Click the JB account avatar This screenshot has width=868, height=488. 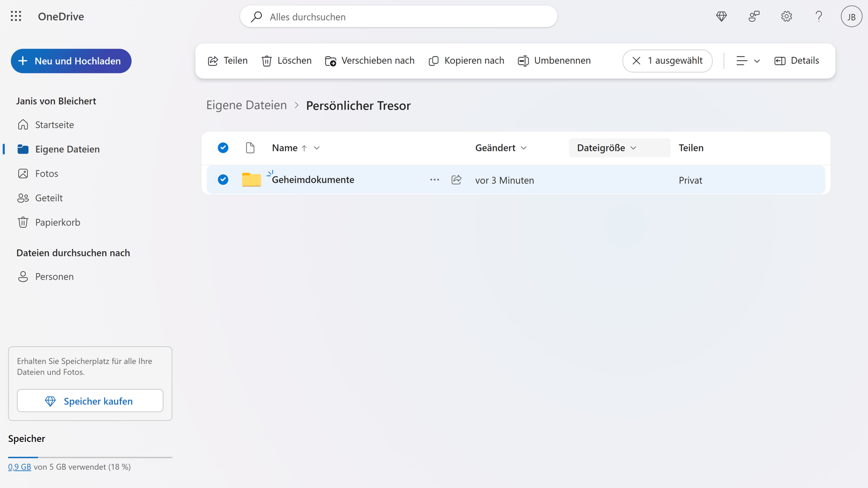tap(851, 16)
